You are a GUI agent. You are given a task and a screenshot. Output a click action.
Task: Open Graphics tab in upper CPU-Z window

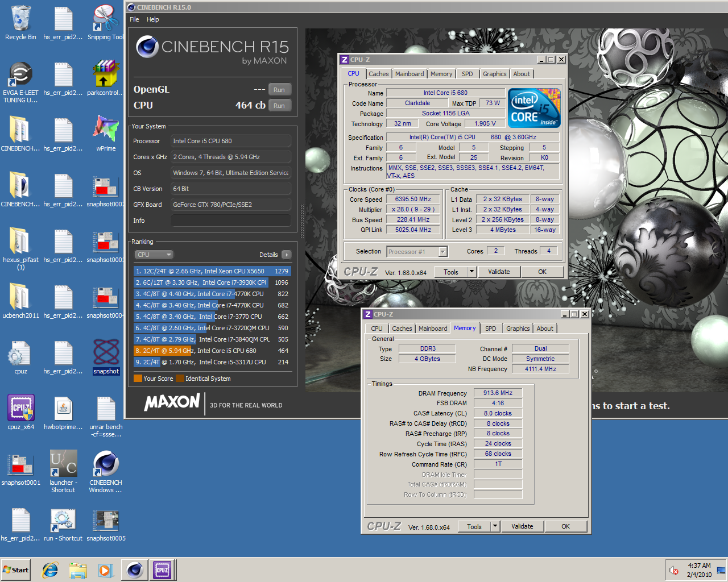click(495, 74)
